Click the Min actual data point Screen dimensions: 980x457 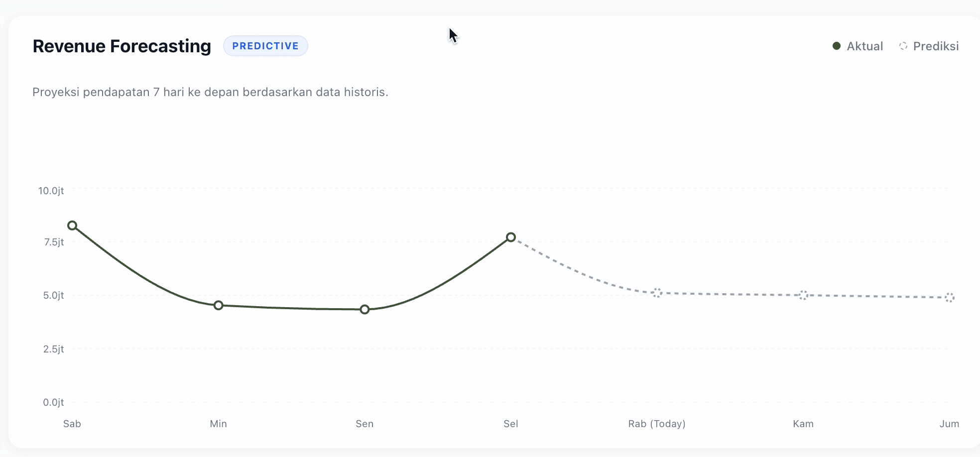point(219,305)
